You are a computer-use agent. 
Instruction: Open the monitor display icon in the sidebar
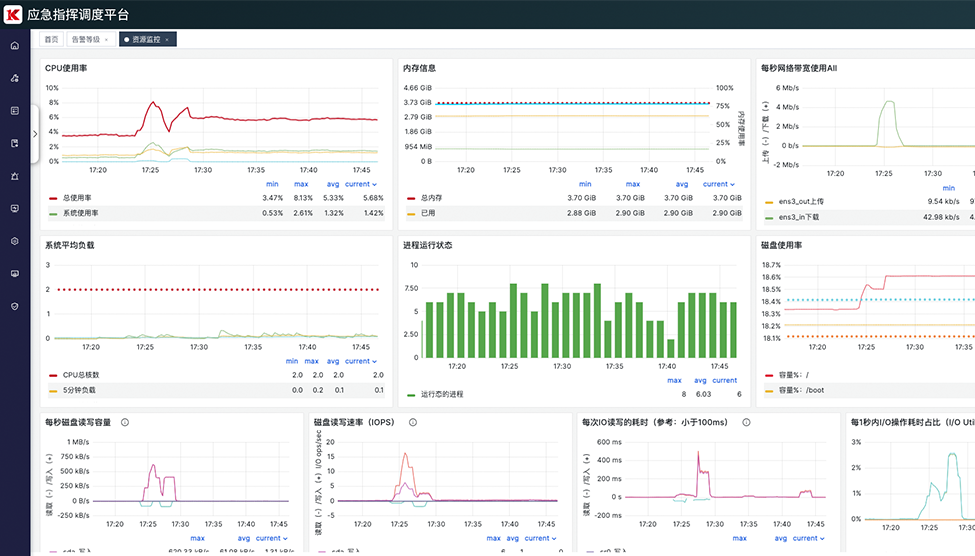pos(15,274)
